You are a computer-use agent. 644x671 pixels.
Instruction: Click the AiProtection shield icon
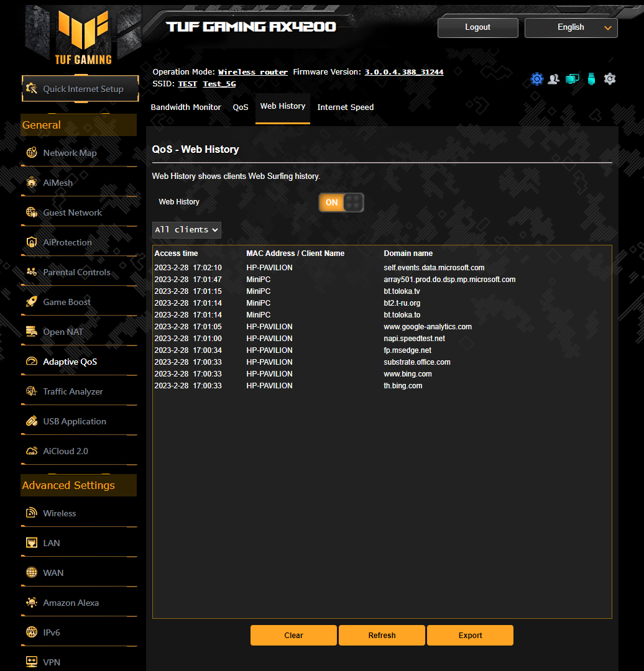pos(32,242)
